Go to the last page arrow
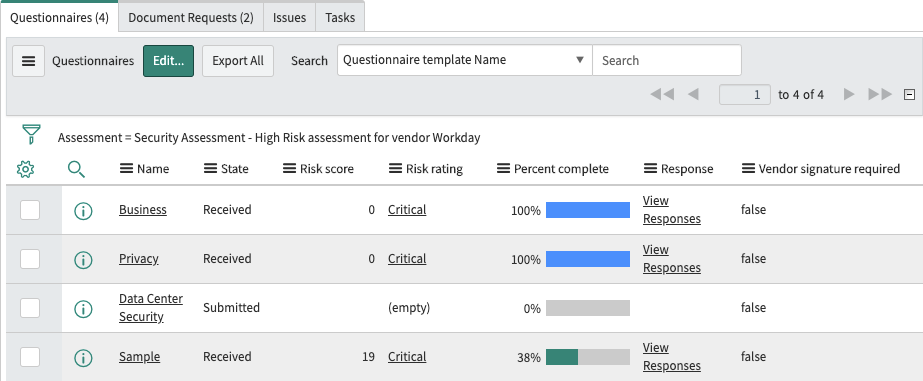This screenshot has width=923, height=381. click(881, 94)
